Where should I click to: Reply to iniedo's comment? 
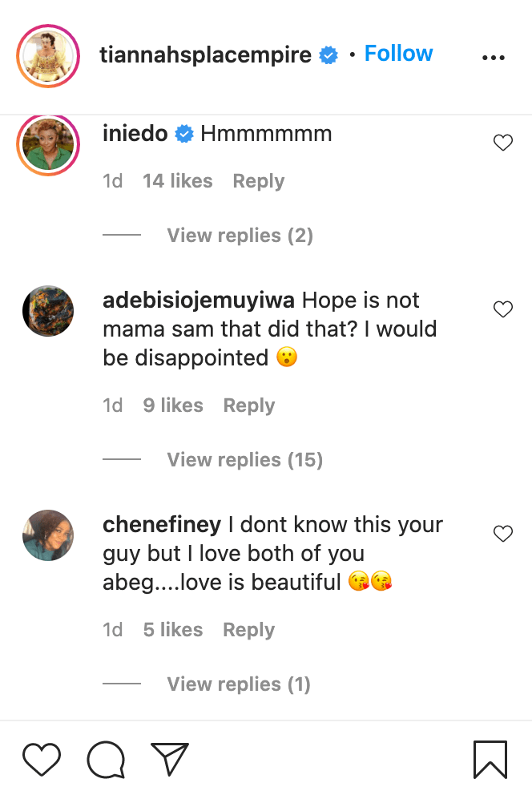258,181
